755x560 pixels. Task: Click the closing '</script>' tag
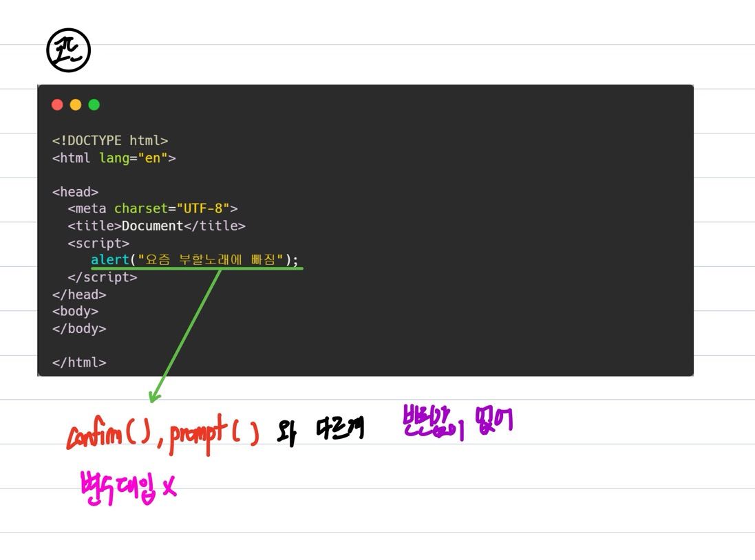point(103,277)
